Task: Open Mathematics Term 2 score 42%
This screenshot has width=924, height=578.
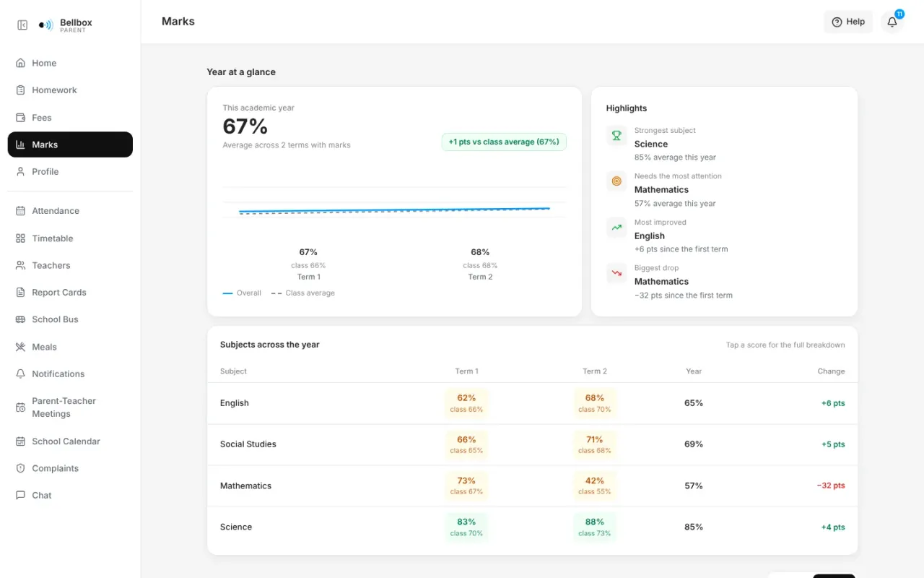Action: tap(595, 486)
